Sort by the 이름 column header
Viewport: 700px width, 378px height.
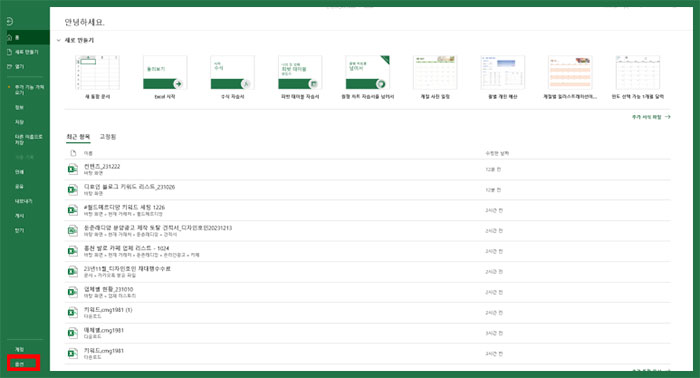tap(88, 153)
